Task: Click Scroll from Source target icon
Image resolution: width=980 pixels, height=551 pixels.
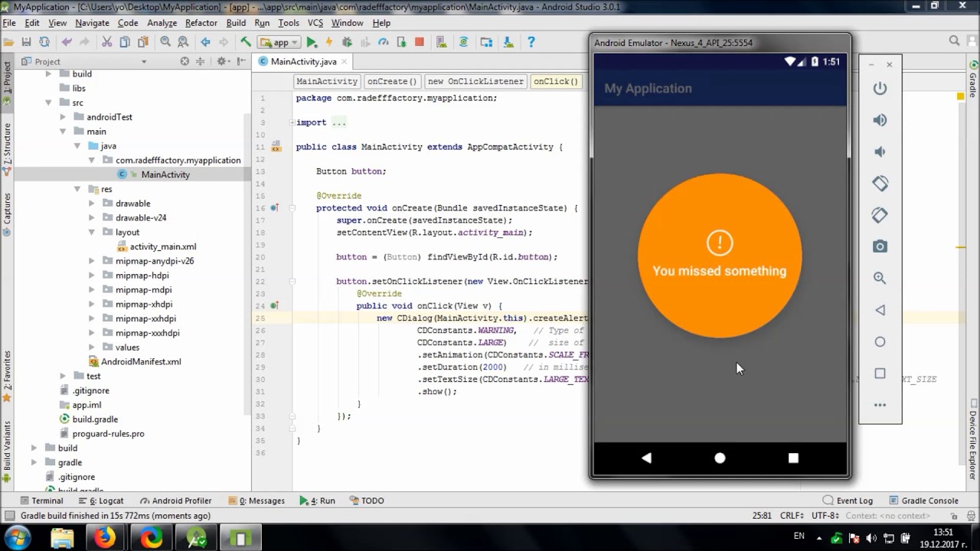Action: pos(185,61)
